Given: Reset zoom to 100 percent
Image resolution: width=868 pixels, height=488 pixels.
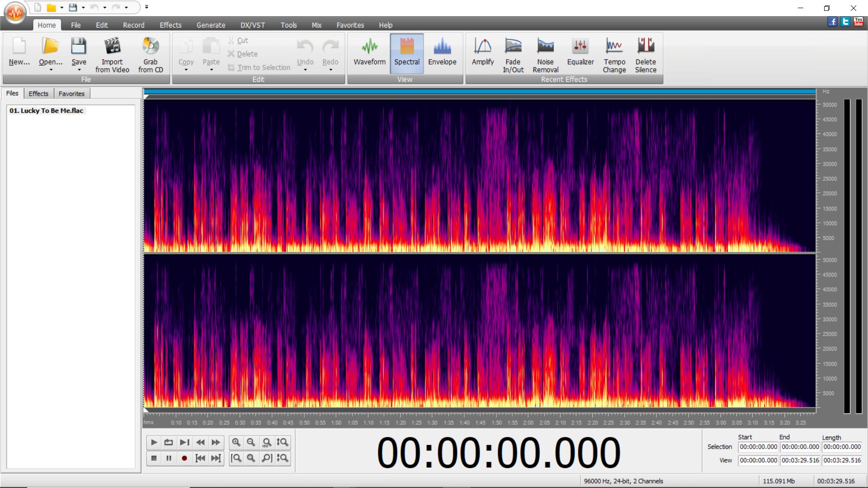Looking at the screenshot, I should click(267, 442).
